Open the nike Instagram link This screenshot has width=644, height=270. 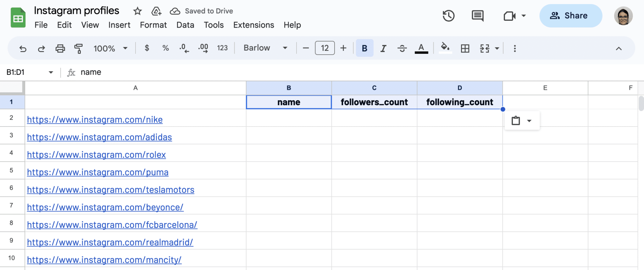click(x=95, y=120)
